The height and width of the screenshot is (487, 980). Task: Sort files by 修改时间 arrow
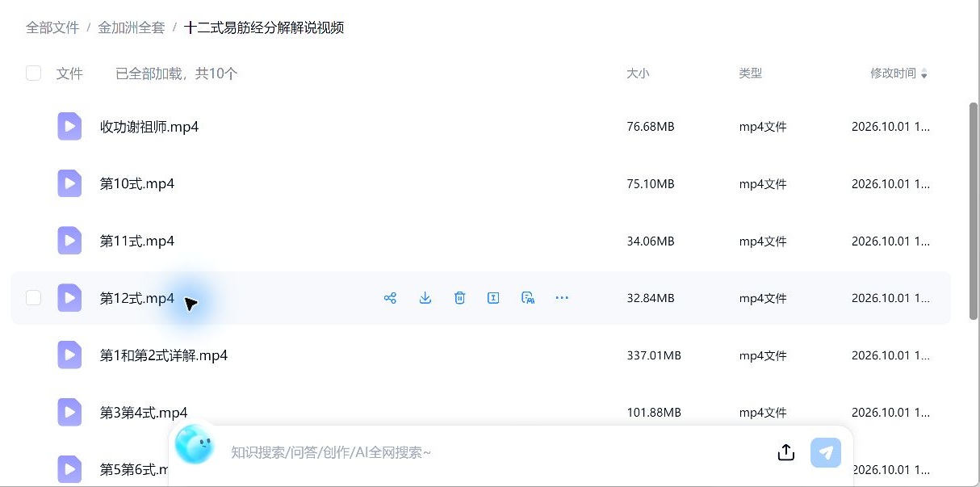(924, 74)
